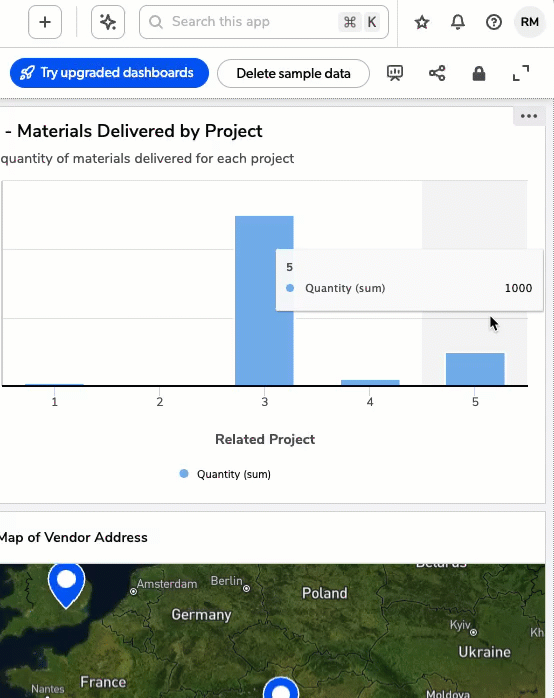Viewport: 554px width, 698px height.
Task: Click the bar for project 5
Action: [x=475, y=369]
